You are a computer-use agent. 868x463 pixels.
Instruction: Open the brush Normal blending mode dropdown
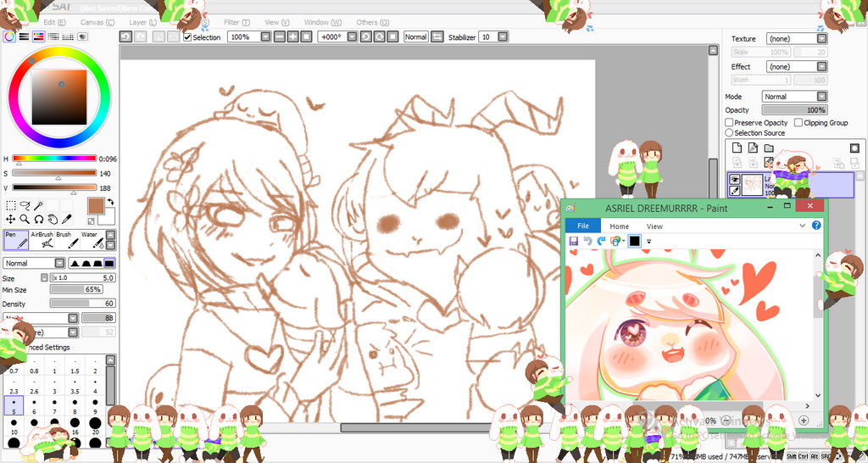click(60, 263)
